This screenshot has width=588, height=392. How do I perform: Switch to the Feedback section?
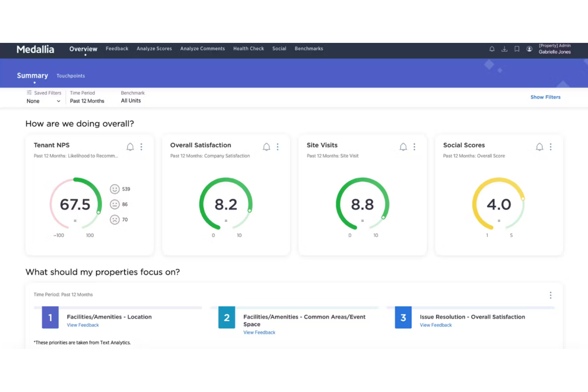coord(117,48)
